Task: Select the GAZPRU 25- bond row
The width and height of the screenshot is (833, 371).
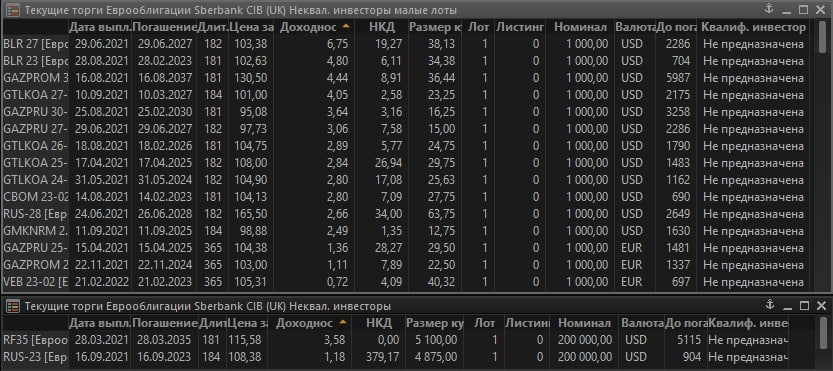Action: click(406, 248)
